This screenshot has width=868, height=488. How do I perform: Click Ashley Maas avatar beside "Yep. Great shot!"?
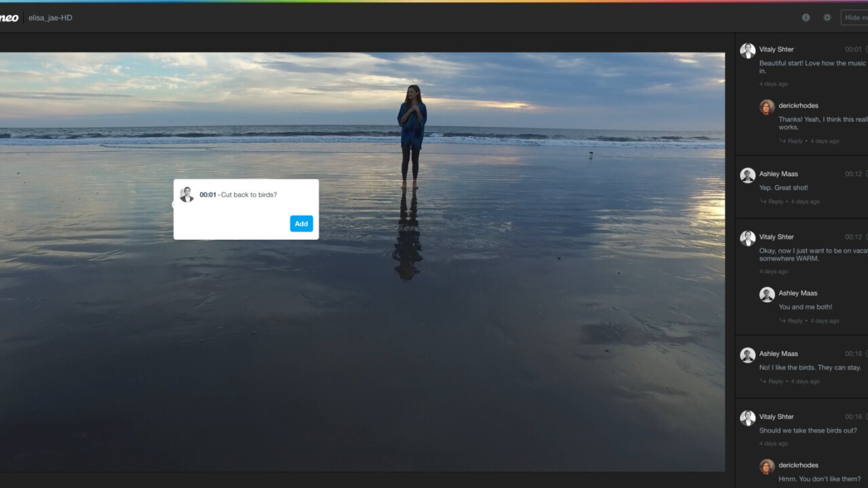click(747, 175)
